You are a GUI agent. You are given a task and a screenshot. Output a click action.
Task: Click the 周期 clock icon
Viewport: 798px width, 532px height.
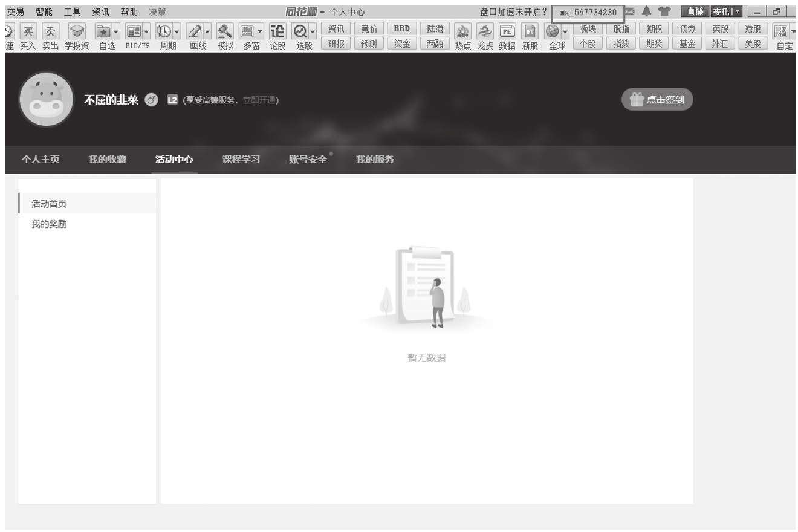[164, 31]
